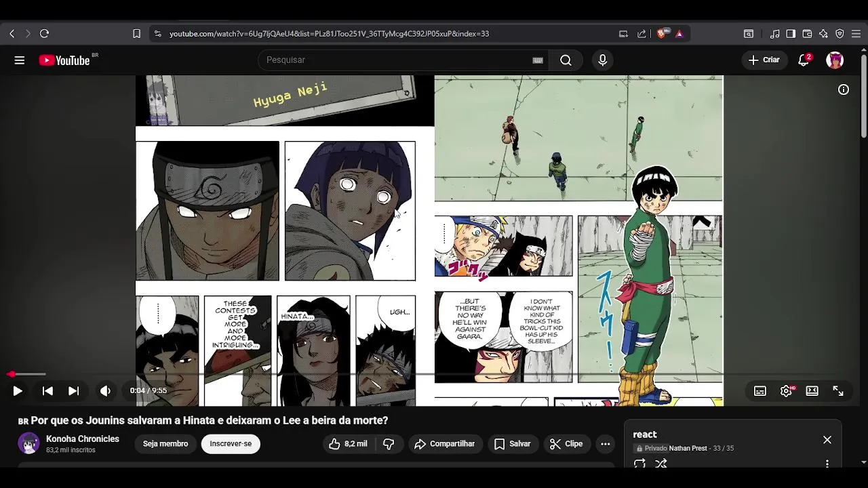
Task: Close the react playlist panel
Action: [827, 440]
